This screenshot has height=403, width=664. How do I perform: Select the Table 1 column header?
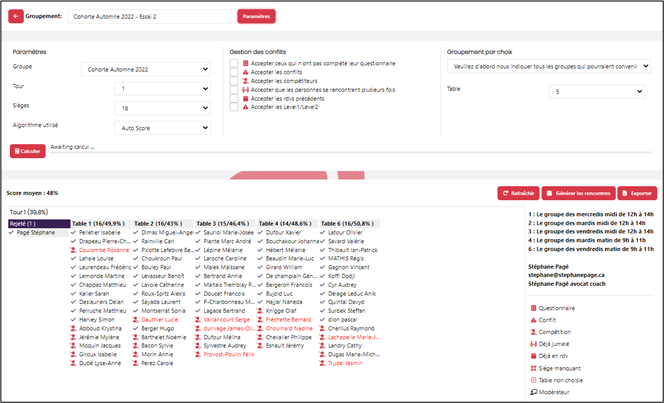pyautogui.click(x=100, y=223)
